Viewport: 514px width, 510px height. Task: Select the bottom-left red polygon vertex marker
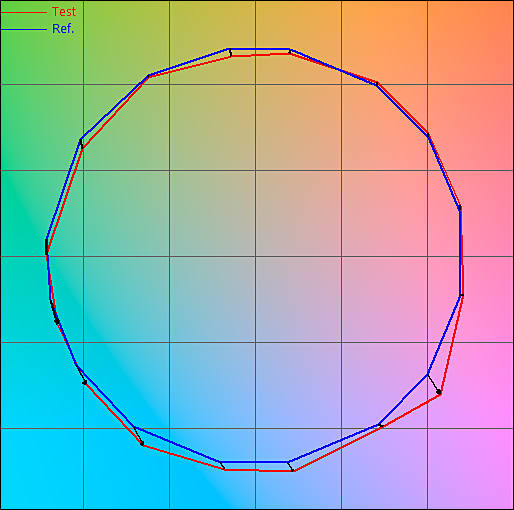tap(142, 444)
